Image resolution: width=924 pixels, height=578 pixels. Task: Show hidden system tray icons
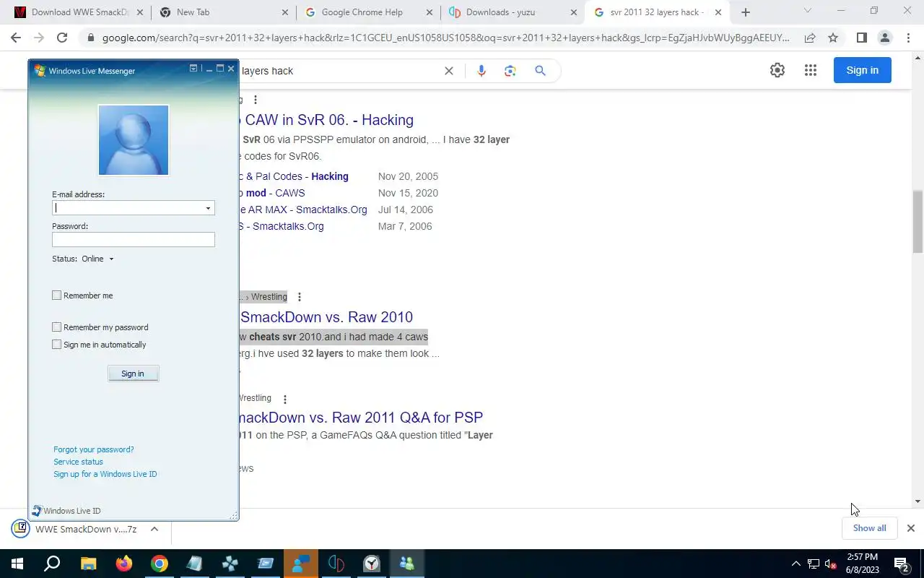pos(796,564)
